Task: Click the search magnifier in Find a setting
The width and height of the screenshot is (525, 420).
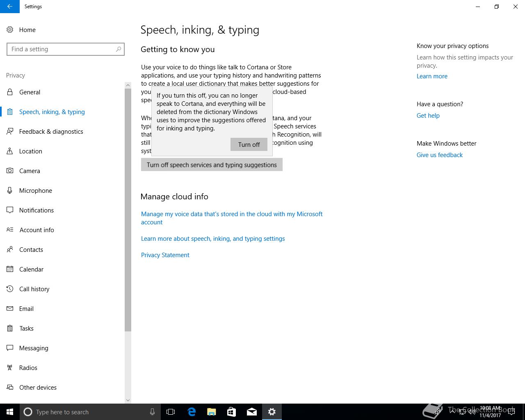Action: [x=119, y=49]
